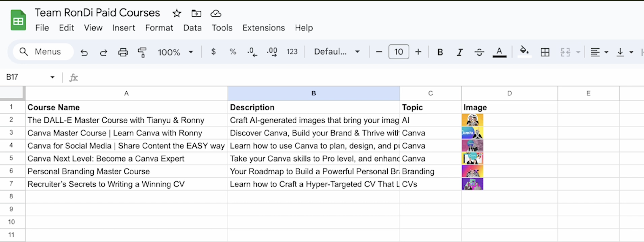This screenshot has height=242, width=644.
Task: Open the Data menu
Action: point(192,28)
